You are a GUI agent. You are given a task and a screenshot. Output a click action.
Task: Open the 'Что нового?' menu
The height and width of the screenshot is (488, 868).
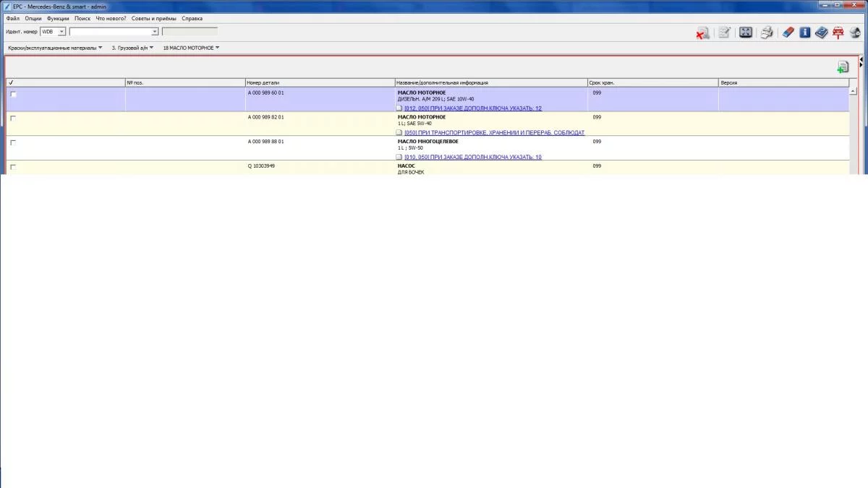[111, 18]
